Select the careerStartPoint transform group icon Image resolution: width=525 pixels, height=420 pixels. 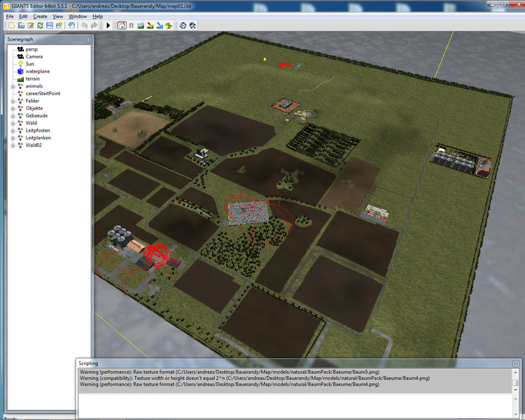[x=20, y=93]
